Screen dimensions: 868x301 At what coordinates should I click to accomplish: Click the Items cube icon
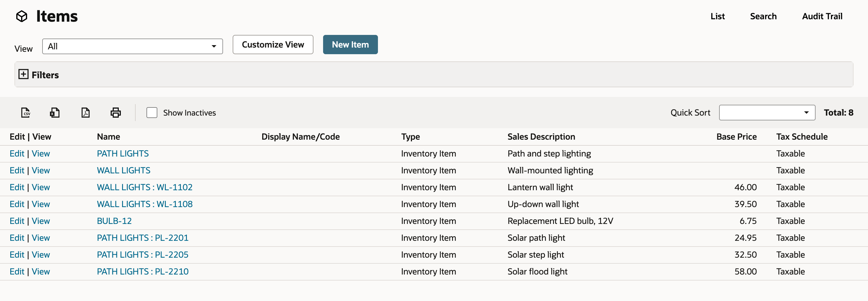pyautogui.click(x=22, y=16)
